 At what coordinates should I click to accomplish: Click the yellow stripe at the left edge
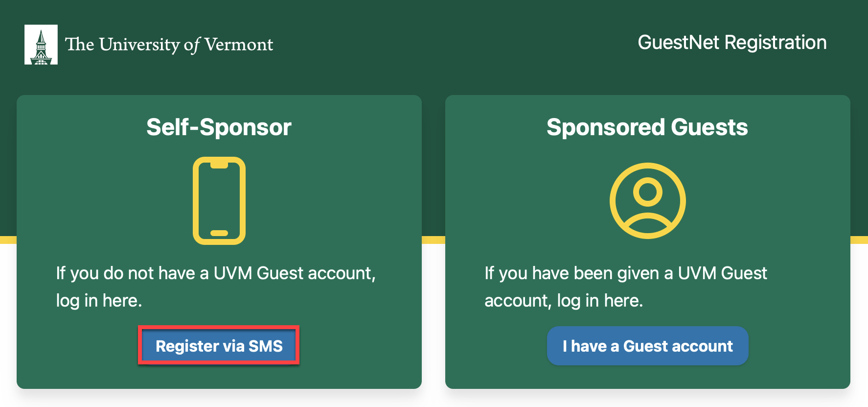click(x=8, y=240)
